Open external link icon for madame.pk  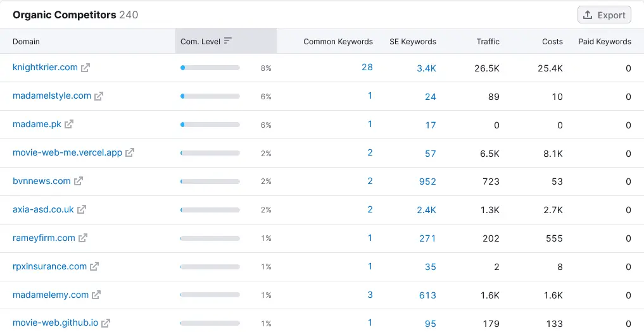click(69, 125)
